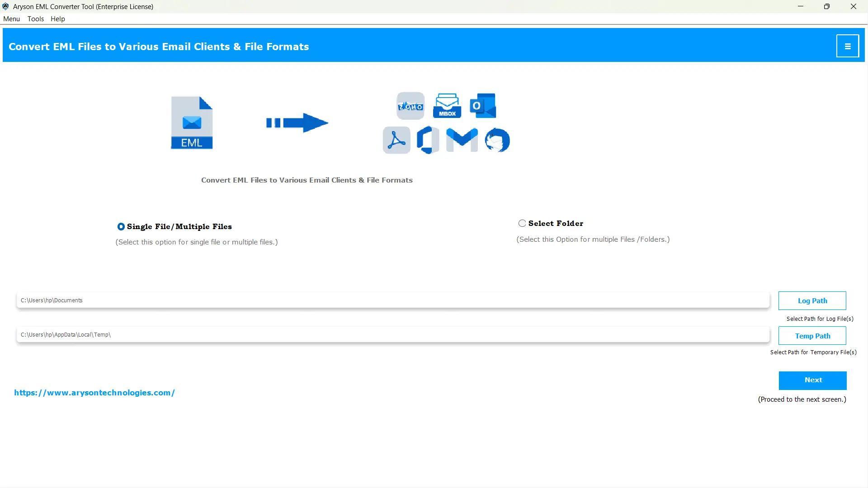
Task: Open the Menu dropdown
Action: pyautogui.click(x=11, y=19)
